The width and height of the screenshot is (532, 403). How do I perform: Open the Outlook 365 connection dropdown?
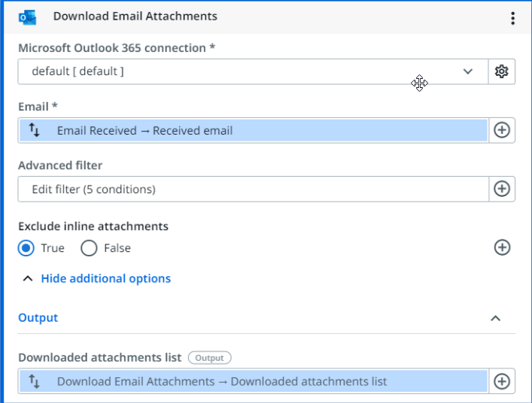[x=253, y=71]
